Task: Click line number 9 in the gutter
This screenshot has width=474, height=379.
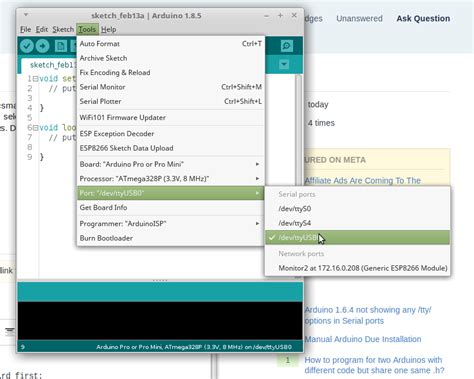Action: pos(30,157)
